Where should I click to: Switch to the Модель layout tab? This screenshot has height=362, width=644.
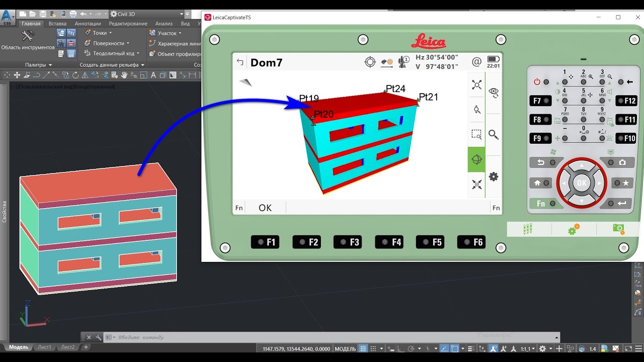[x=19, y=347]
